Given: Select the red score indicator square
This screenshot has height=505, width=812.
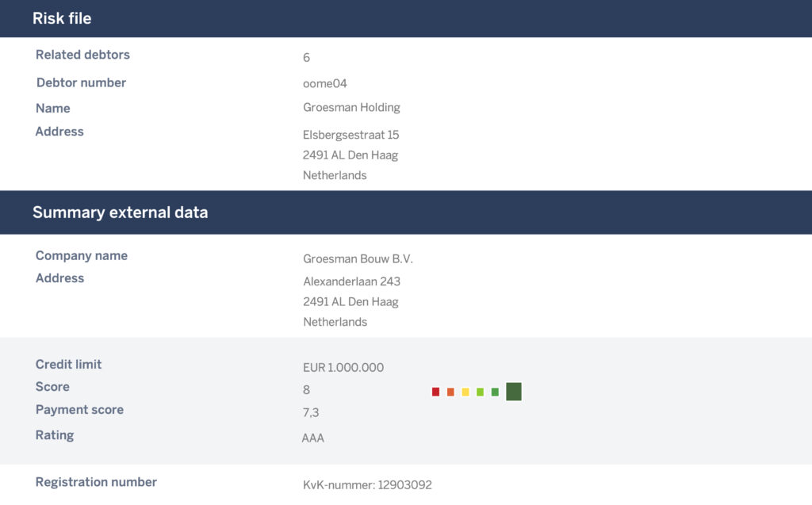Looking at the screenshot, I should [435, 391].
